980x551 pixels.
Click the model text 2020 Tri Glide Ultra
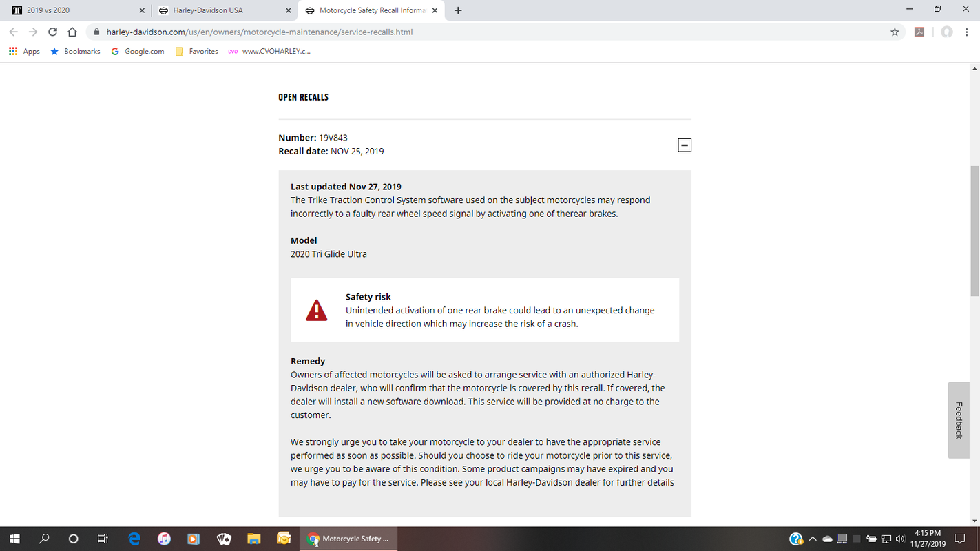(329, 254)
